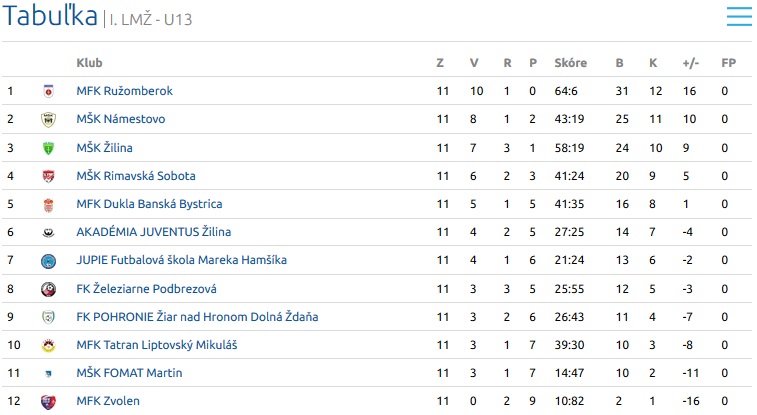Click FK Železiarne Podbrezová crest icon
The height and width of the screenshot is (415, 757).
(48, 290)
